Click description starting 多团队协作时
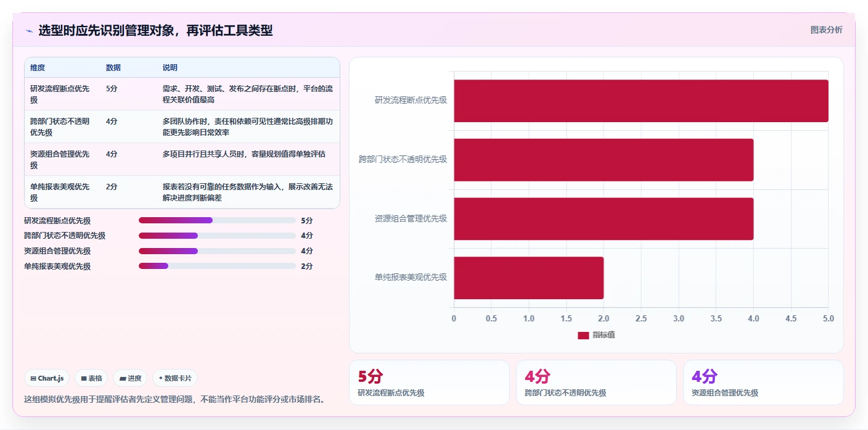The height and width of the screenshot is (430, 868). pyautogui.click(x=248, y=126)
